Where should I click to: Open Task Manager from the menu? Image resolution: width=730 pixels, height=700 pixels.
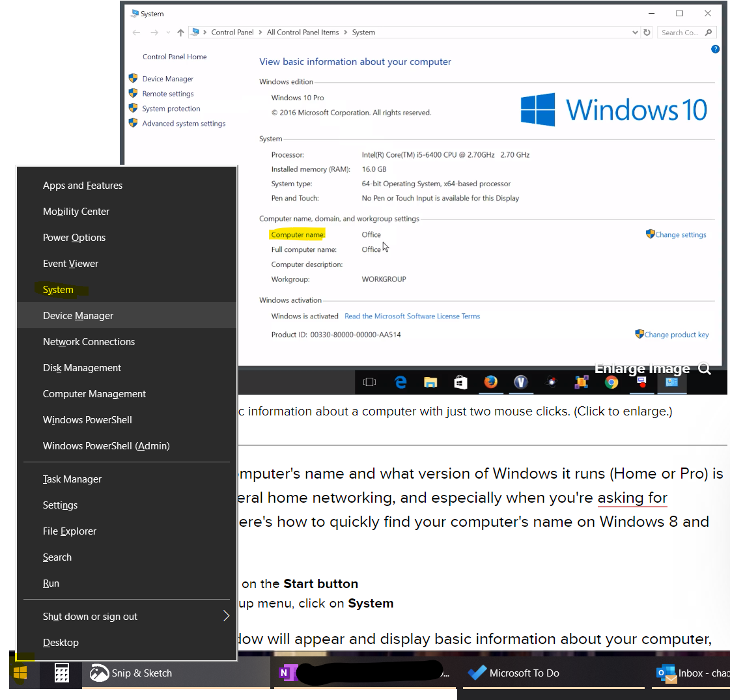pos(127,479)
